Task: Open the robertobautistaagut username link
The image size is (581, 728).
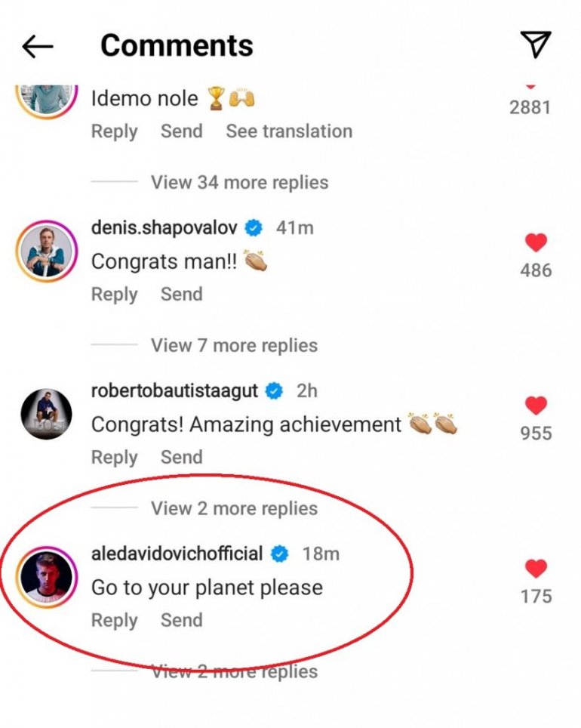Action: [174, 390]
